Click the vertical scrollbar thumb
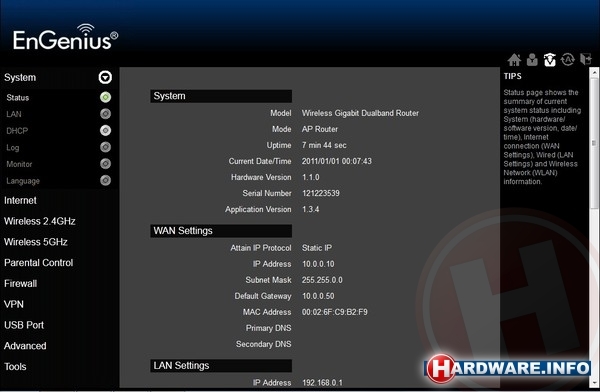 [x=594, y=144]
